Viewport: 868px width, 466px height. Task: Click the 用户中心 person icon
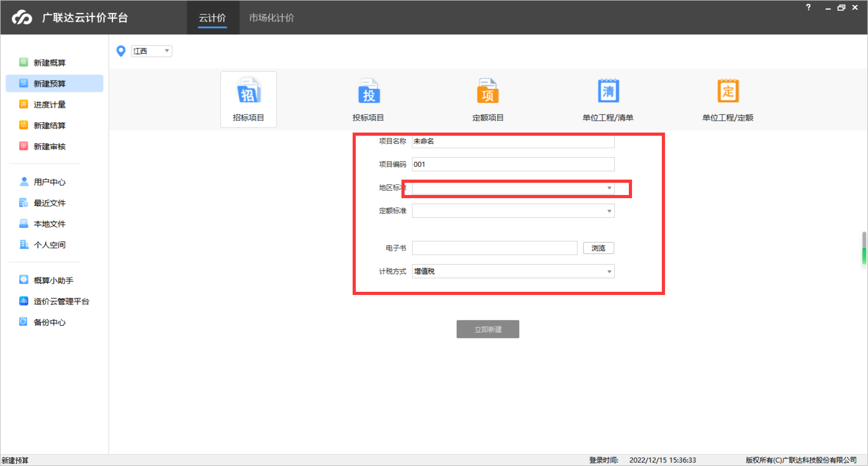[24, 181]
